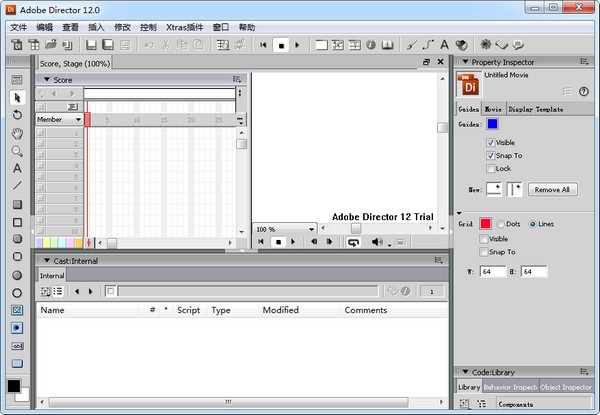Viewport: 600px width, 415px height.
Task: Select the Hand tool
Action: 17,133
